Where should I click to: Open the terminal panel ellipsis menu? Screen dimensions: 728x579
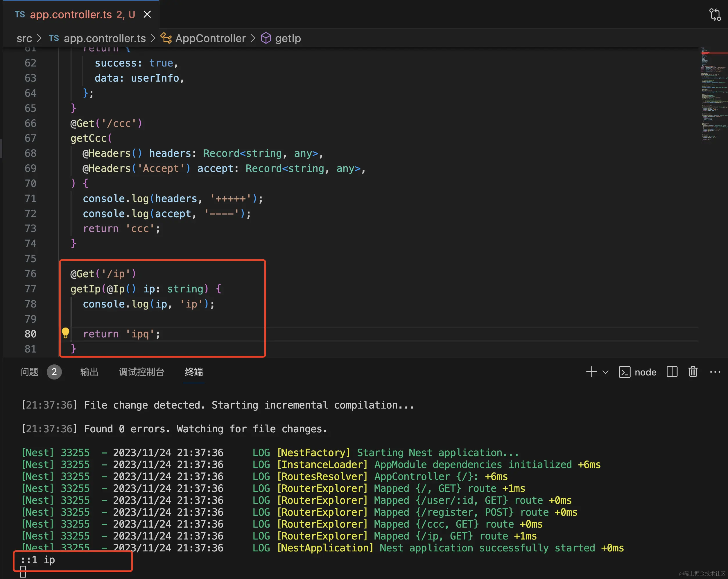tap(715, 372)
